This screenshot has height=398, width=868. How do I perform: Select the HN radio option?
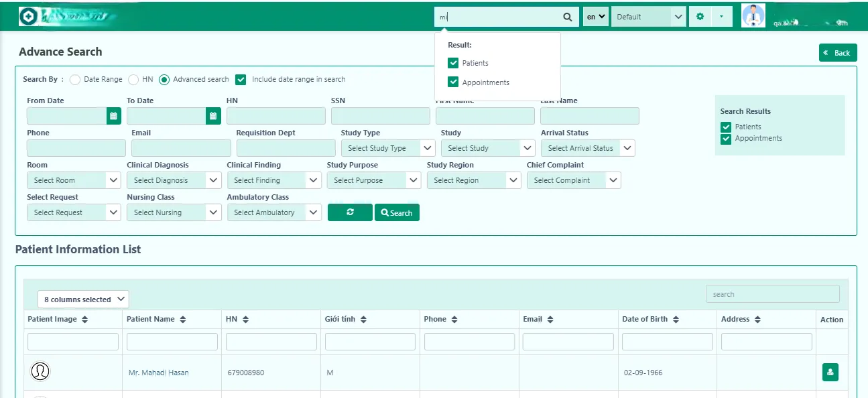(x=133, y=79)
